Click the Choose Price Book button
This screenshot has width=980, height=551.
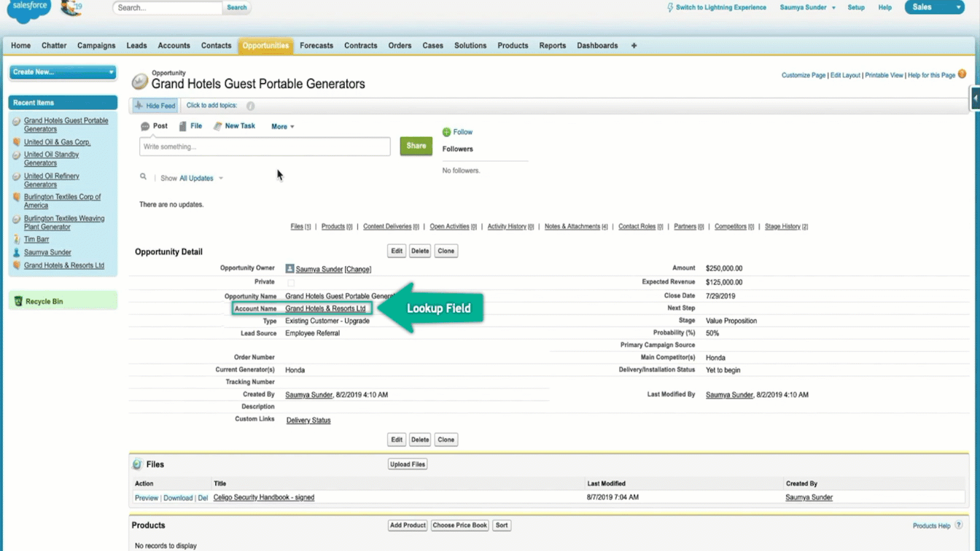click(x=459, y=525)
